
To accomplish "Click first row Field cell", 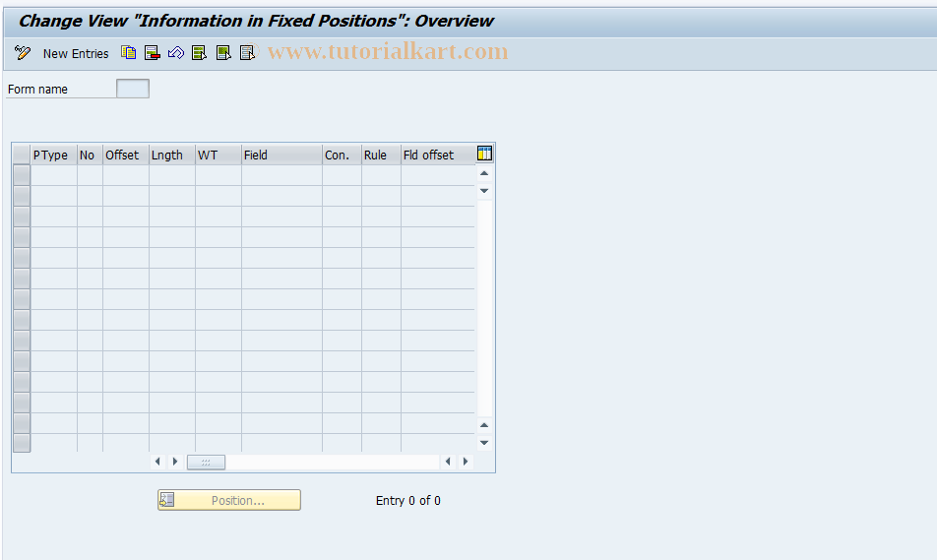I will pyautogui.click(x=282, y=175).
